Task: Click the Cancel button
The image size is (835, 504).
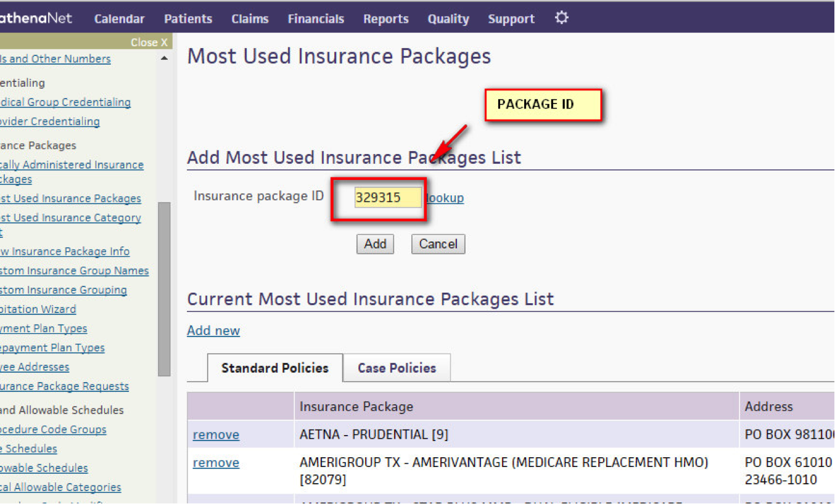Action: (x=438, y=244)
